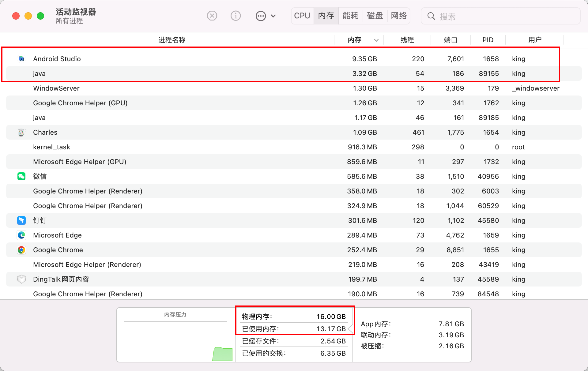Image resolution: width=588 pixels, height=371 pixels.
Task: Click the stop process icon
Action: click(x=212, y=16)
